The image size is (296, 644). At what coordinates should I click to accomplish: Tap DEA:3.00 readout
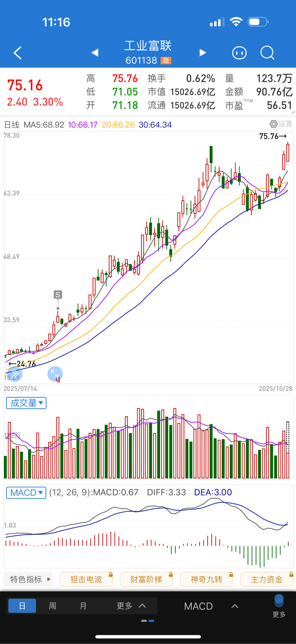213,492
